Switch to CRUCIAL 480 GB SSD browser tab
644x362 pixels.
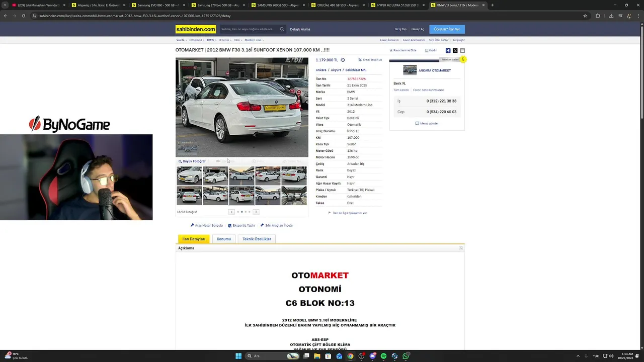[337, 5]
